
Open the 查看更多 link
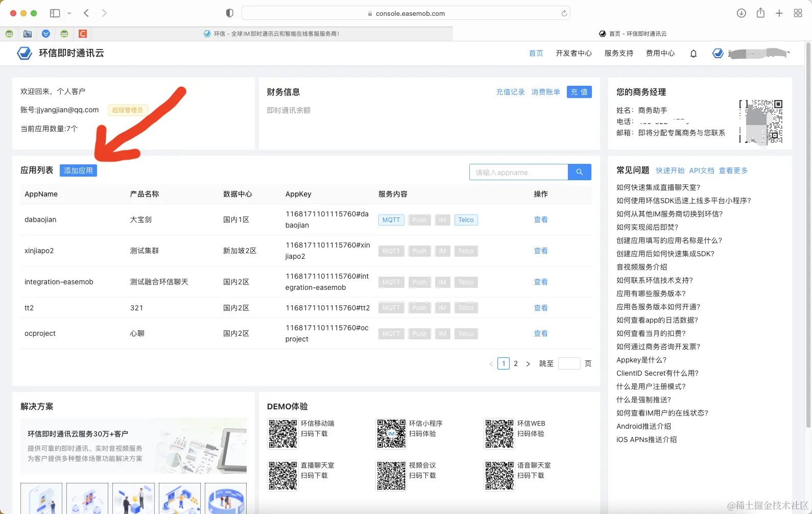(x=733, y=170)
